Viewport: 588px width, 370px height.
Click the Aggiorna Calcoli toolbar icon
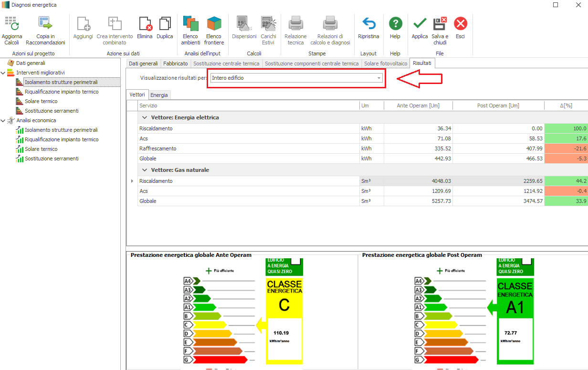pyautogui.click(x=11, y=24)
